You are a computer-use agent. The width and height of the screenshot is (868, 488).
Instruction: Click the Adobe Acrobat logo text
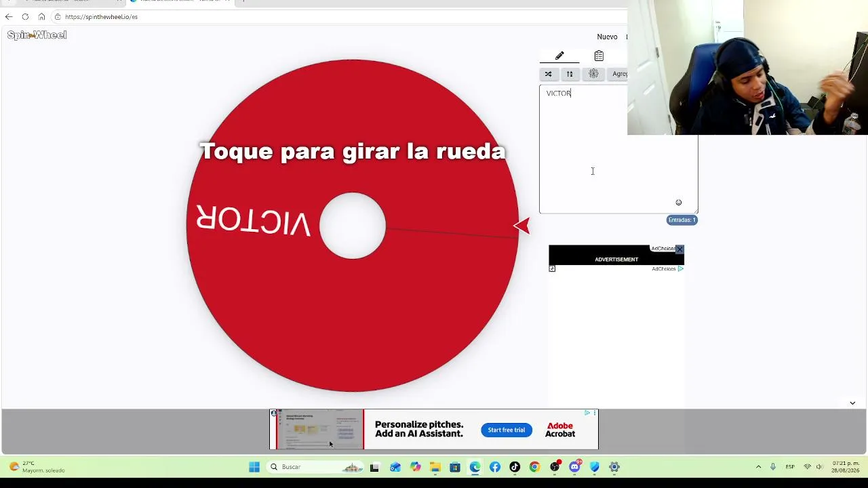click(x=560, y=430)
